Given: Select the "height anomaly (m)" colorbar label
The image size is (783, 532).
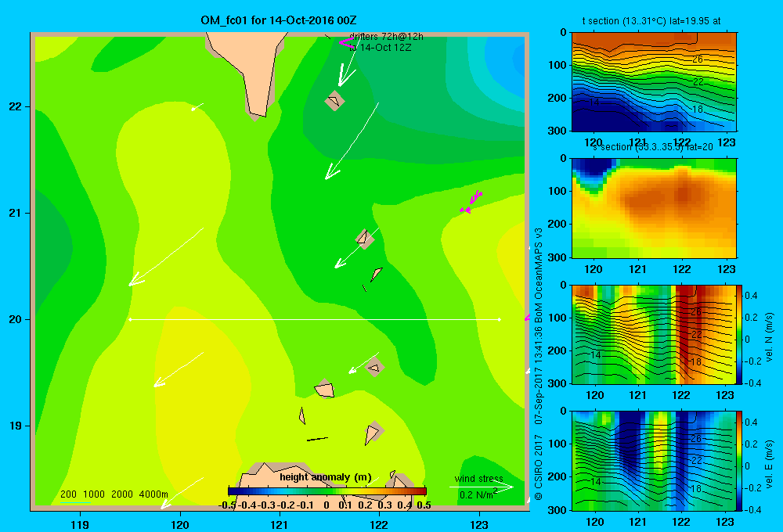Looking at the screenshot, I should point(326,477).
